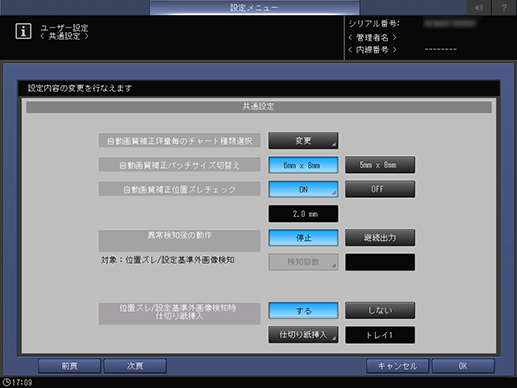Viewport: 517px width, 388px height.
Task: Click the 管理者名 text
Action: [372, 38]
